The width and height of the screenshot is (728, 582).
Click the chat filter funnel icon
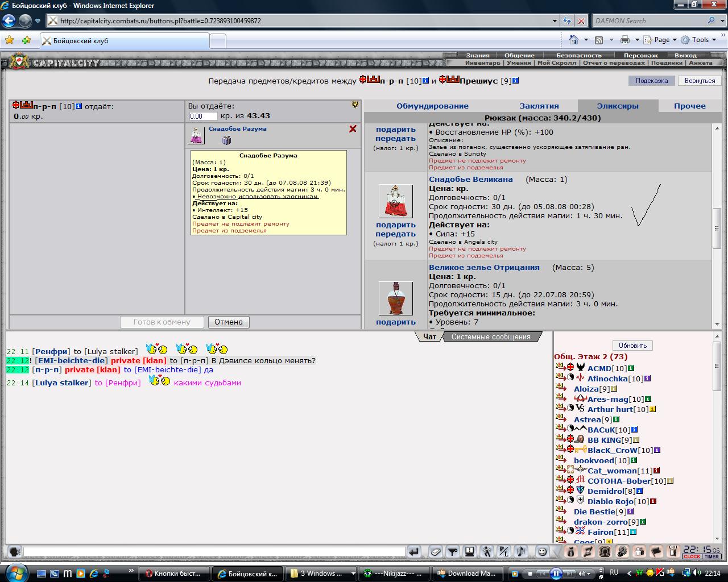pos(452,551)
